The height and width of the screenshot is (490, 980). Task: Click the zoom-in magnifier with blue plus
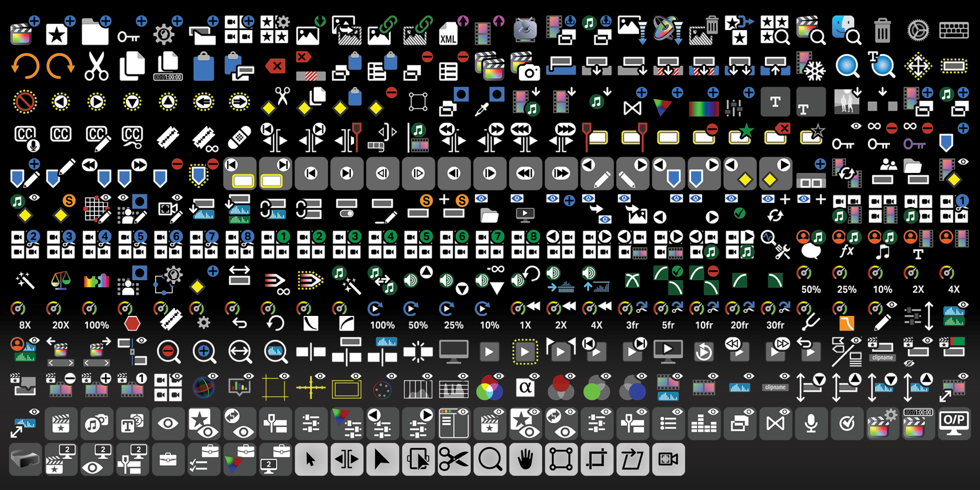(x=204, y=352)
